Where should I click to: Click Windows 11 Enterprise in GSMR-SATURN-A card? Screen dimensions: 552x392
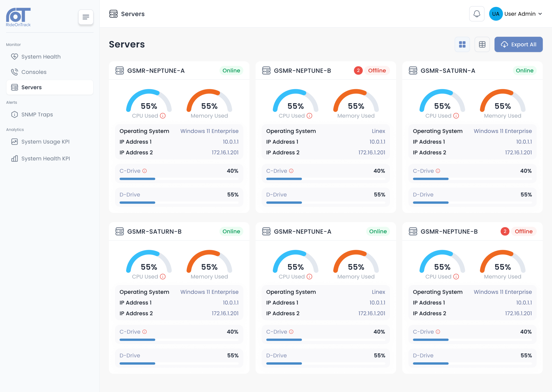point(503,131)
